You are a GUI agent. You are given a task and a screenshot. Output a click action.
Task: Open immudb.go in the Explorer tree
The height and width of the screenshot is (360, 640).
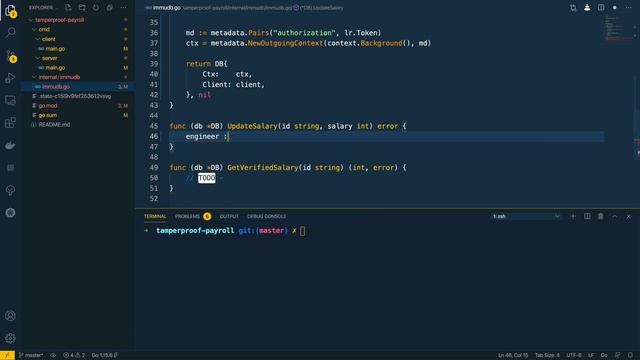tap(56, 87)
